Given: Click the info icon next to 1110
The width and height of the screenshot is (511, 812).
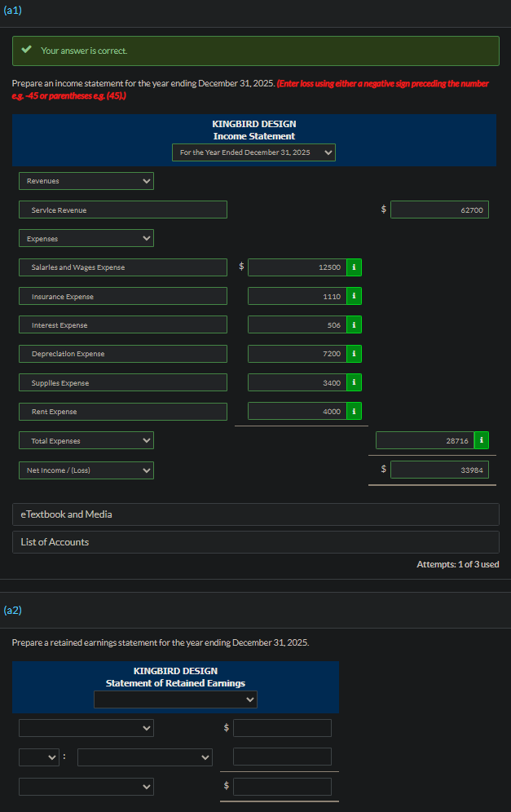Looking at the screenshot, I should [x=354, y=296].
